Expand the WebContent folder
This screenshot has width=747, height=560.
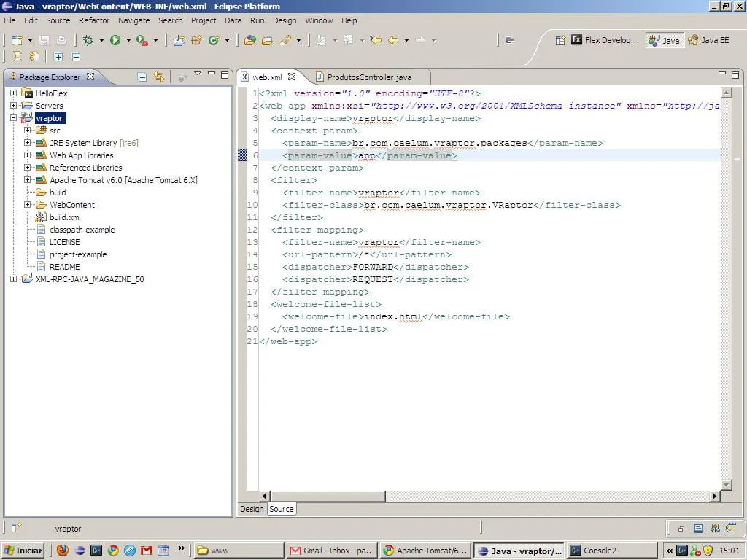pyautogui.click(x=28, y=205)
